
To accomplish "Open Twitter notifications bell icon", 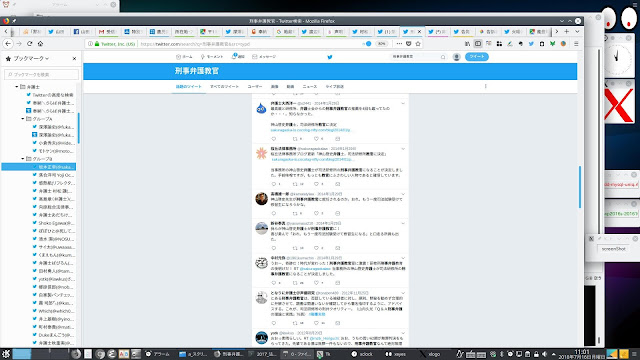I will pos(234,57).
